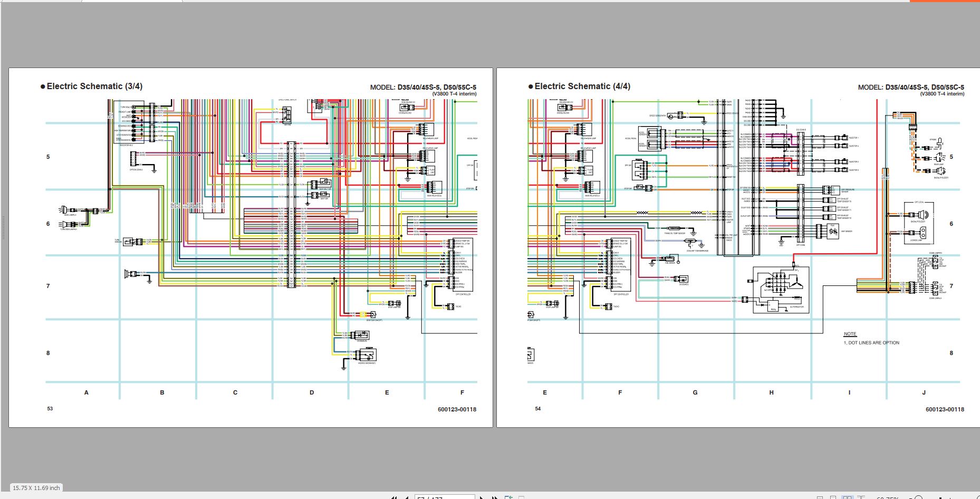
Task: Click the Electric Schematic (4/4) page
Action: [738, 247]
